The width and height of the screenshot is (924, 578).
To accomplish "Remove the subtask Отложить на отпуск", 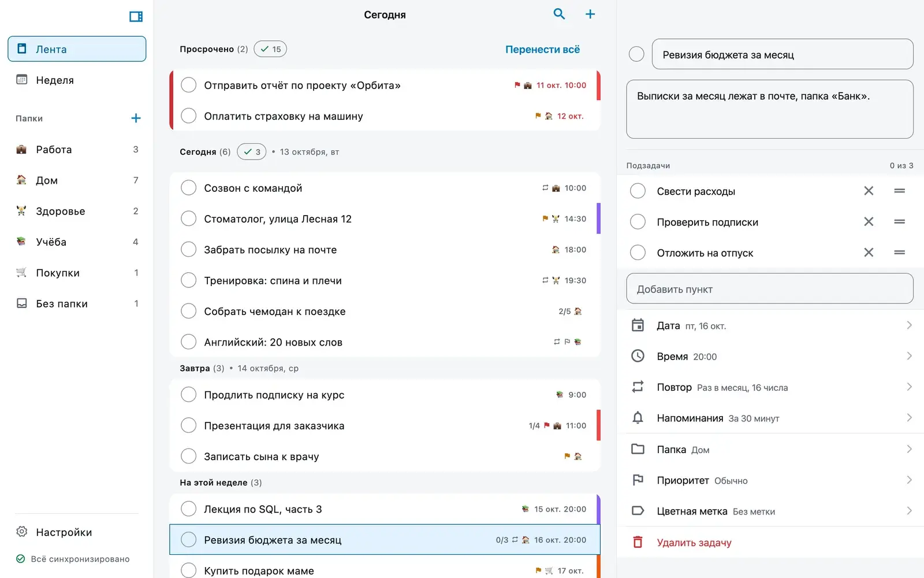I will click(x=869, y=253).
